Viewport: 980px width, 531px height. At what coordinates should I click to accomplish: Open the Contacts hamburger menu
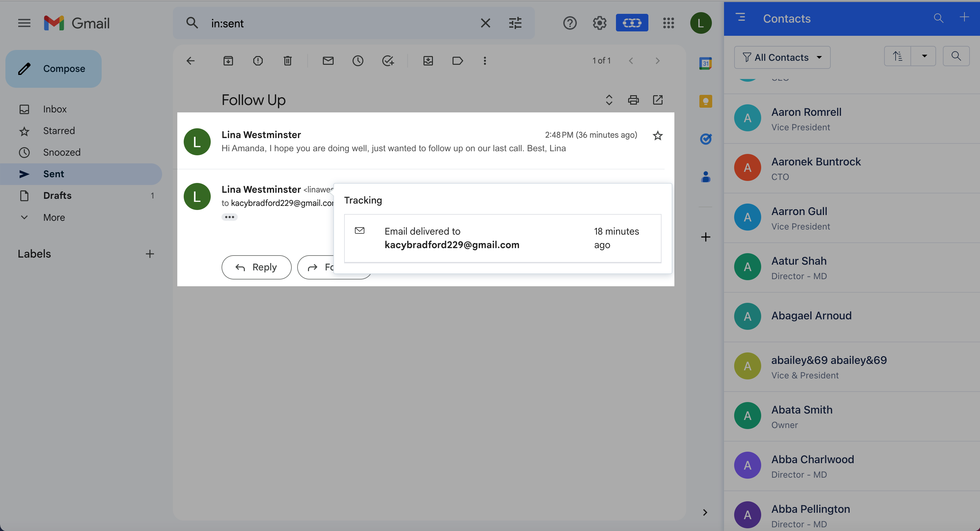(741, 18)
